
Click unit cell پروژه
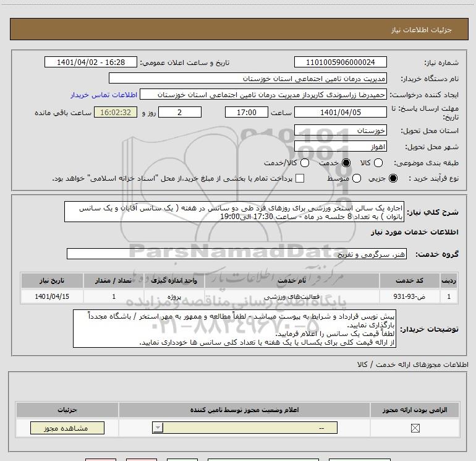174,296
